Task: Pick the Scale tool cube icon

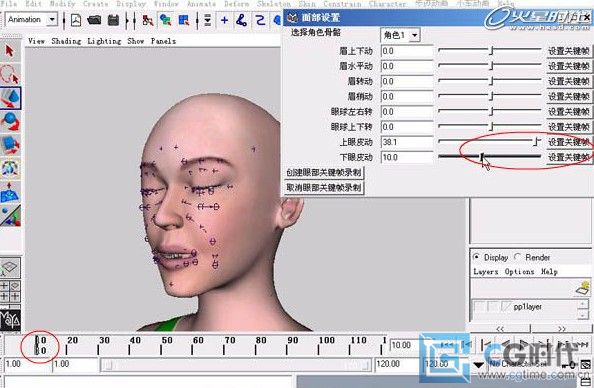Action: pos(10,145)
